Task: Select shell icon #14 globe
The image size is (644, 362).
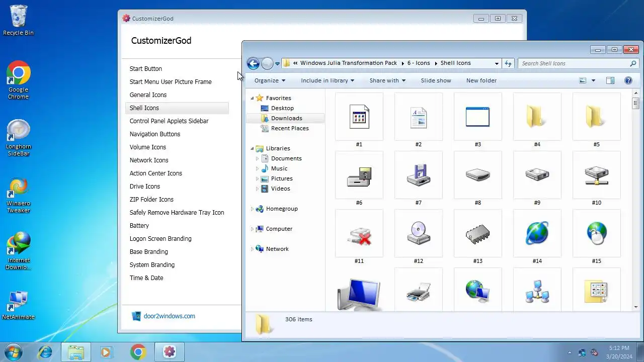Action: (x=537, y=233)
